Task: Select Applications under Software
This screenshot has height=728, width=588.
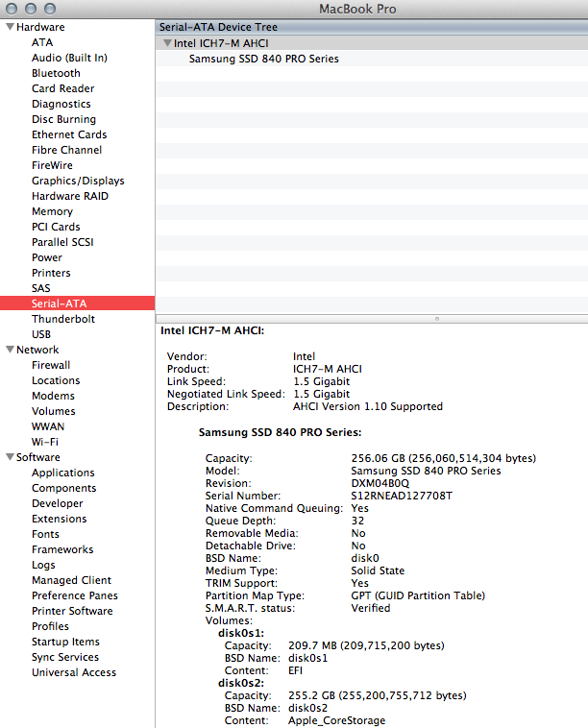Action: point(63,473)
